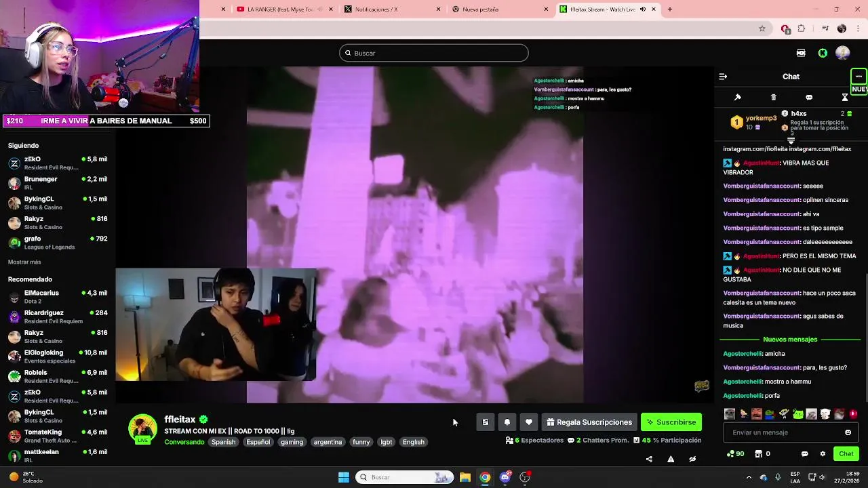The width and height of the screenshot is (868, 488).
Task: Open the clips icon beside the Kick logo
Action: pos(801,53)
